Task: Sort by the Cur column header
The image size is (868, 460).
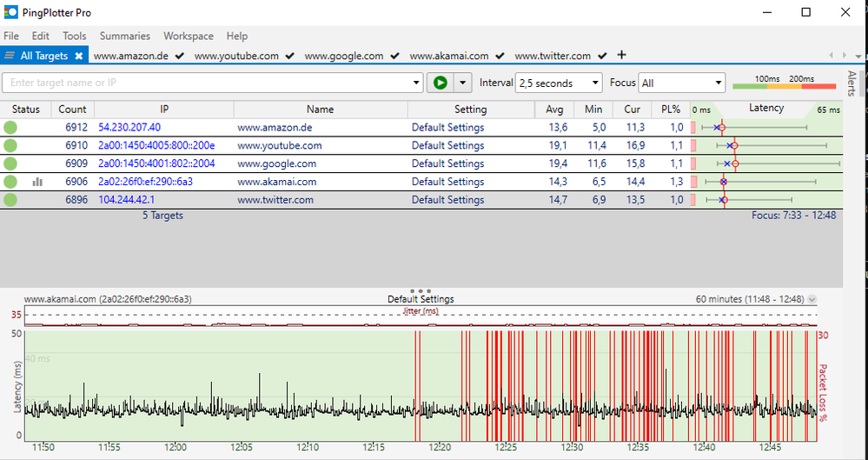Action: pyautogui.click(x=633, y=110)
